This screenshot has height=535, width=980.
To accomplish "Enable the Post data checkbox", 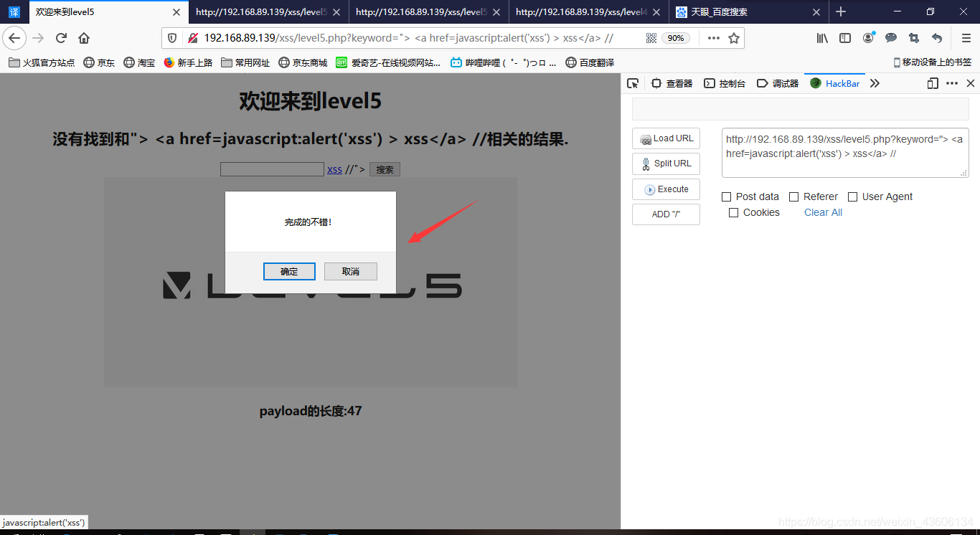I will click(x=727, y=197).
